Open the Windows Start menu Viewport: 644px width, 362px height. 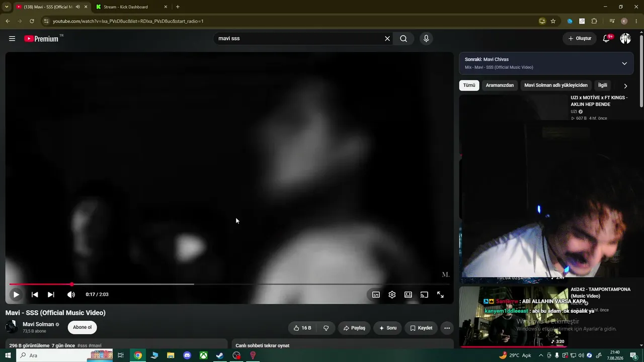[x=8, y=355]
